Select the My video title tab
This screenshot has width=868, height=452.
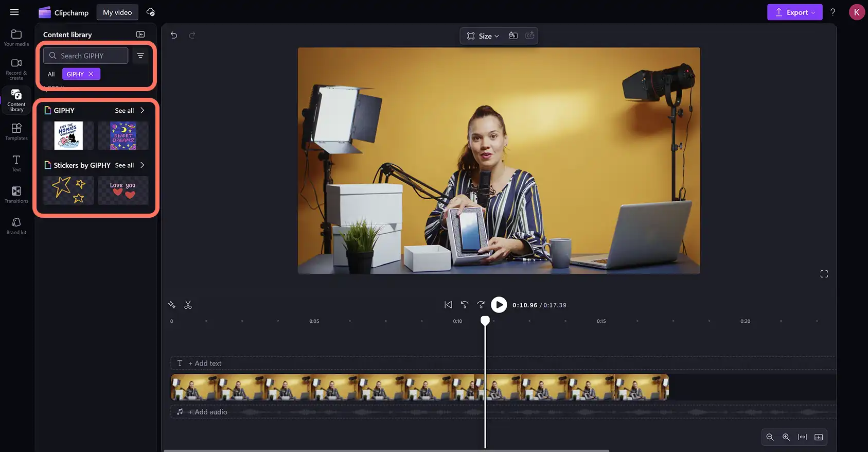[117, 12]
